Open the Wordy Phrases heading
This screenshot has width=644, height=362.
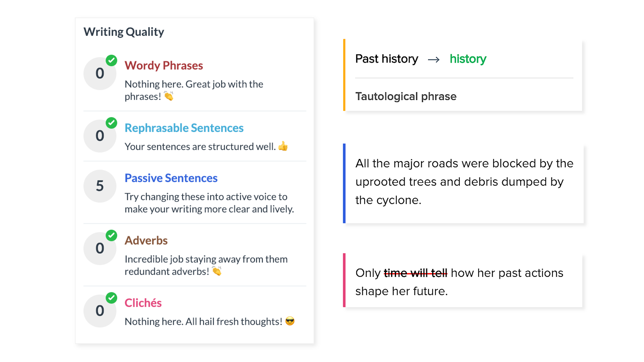click(x=164, y=65)
